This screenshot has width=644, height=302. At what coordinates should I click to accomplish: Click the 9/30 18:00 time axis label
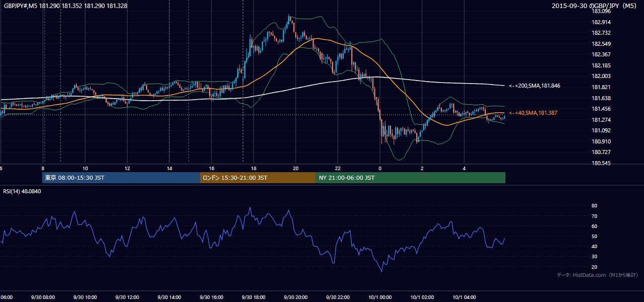(x=253, y=297)
